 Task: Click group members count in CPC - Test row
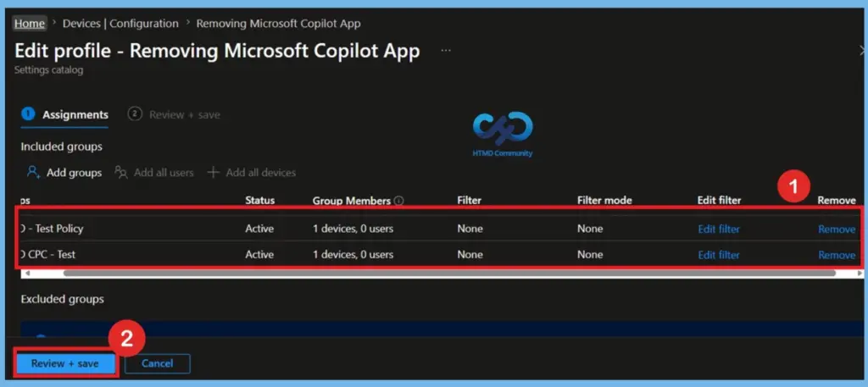(x=353, y=254)
